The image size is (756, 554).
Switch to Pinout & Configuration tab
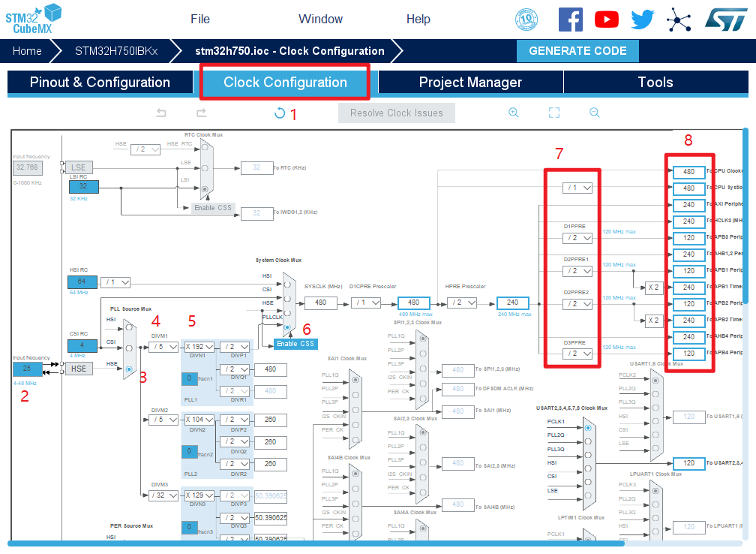(x=100, y=83)
